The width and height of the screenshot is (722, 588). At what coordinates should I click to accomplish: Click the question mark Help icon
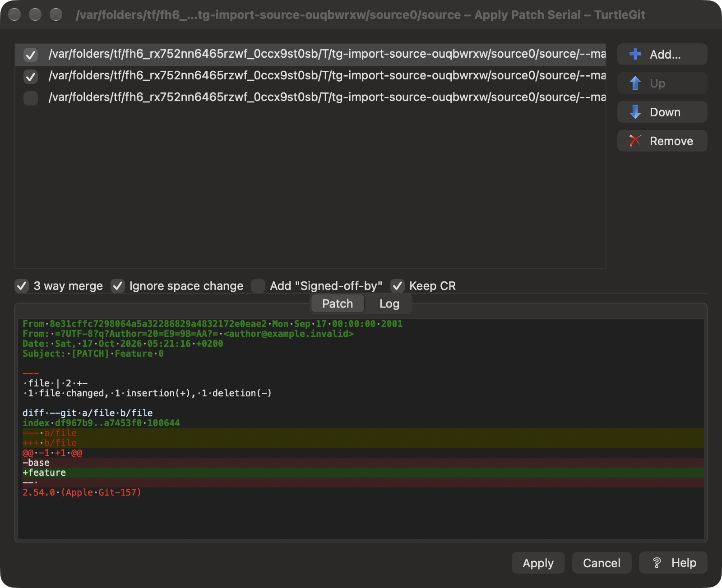657,563
